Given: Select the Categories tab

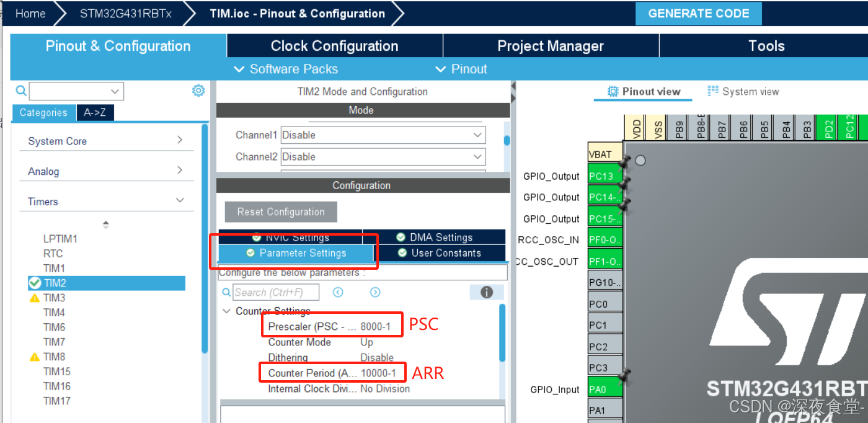Looking at the screenshot, I should pyautogui.click(x=43, y=112).
